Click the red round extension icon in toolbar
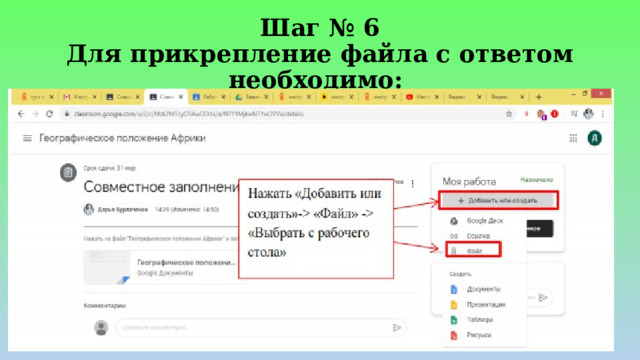 tap(554, 114)
